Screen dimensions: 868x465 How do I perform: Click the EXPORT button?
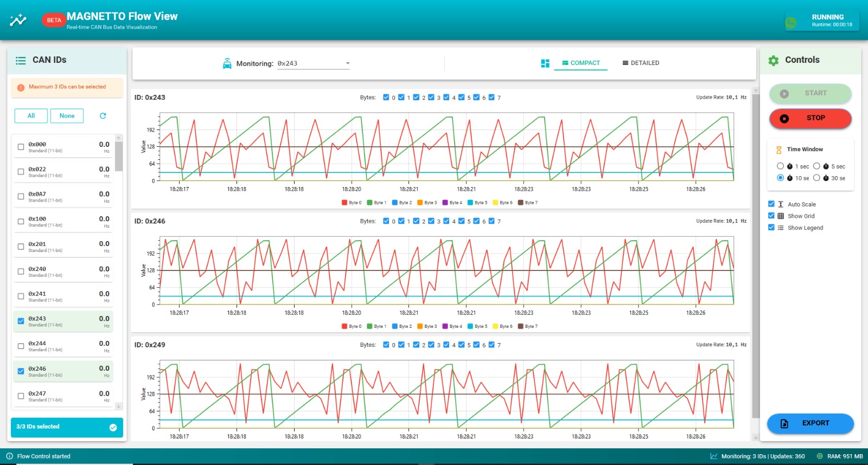pos(810,423)
